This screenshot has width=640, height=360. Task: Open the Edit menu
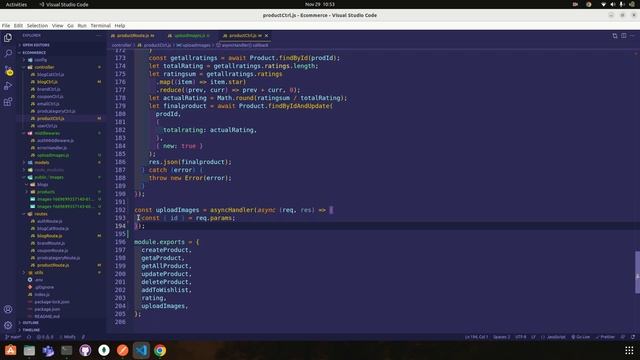pyautogui.click(x=18, y=25)
